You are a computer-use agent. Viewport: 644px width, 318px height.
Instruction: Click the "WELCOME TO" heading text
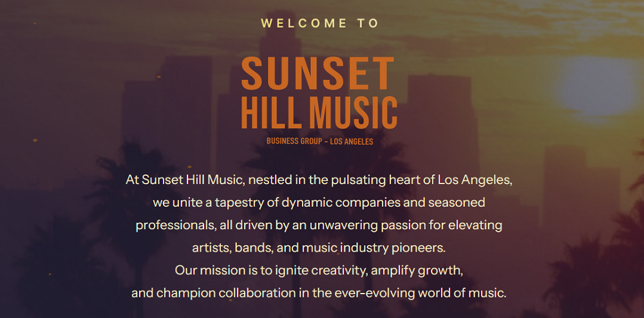pyautogui.click(x=319, y=23)
